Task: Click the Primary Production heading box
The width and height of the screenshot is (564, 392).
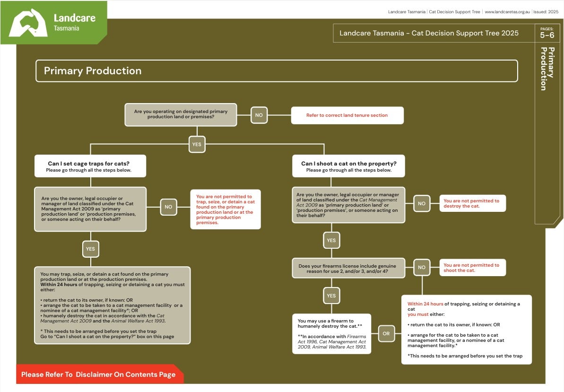Action: point(277,71)
